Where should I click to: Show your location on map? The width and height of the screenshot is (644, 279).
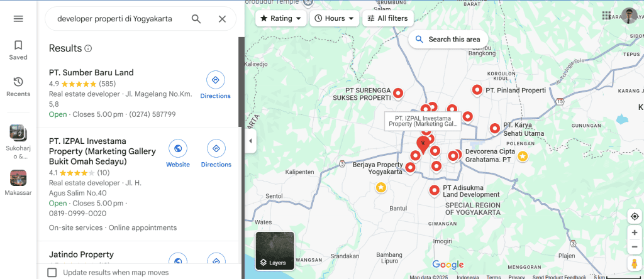tap(635, 217)
